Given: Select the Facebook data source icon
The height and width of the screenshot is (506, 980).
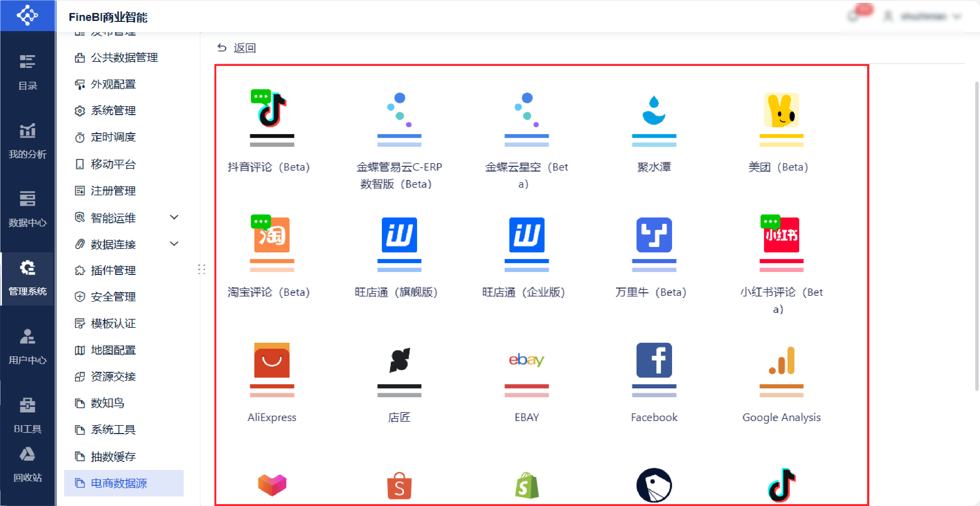Looking at the screenshot, I should coord(654,360).
